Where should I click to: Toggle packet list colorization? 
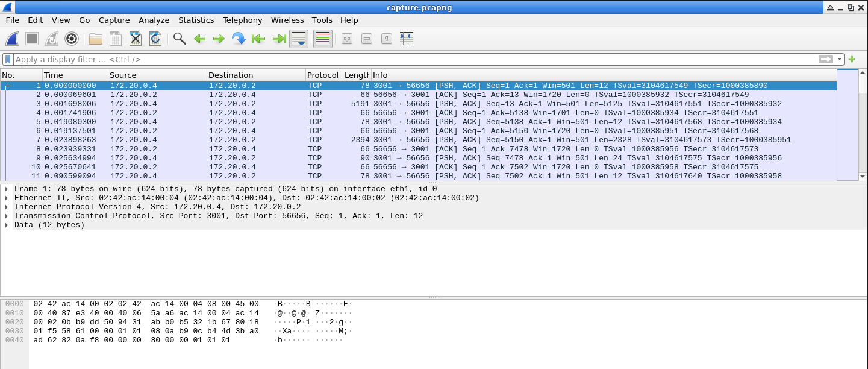322,38
